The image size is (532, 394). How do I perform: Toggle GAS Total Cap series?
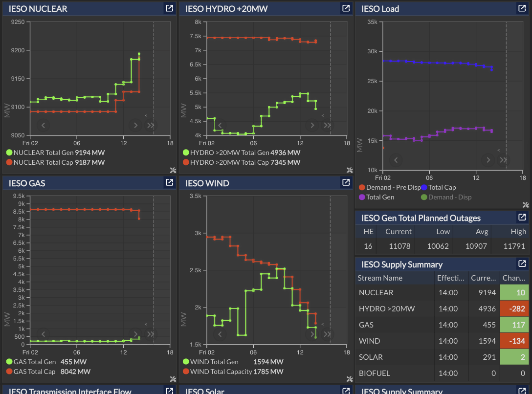click(48, 372)
